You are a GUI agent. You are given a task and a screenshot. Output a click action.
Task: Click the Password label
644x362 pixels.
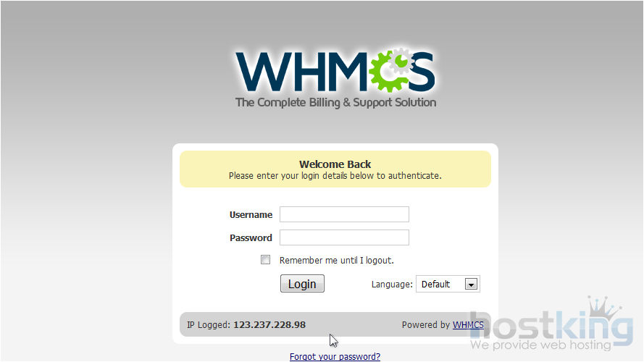[x=251, y=237]
